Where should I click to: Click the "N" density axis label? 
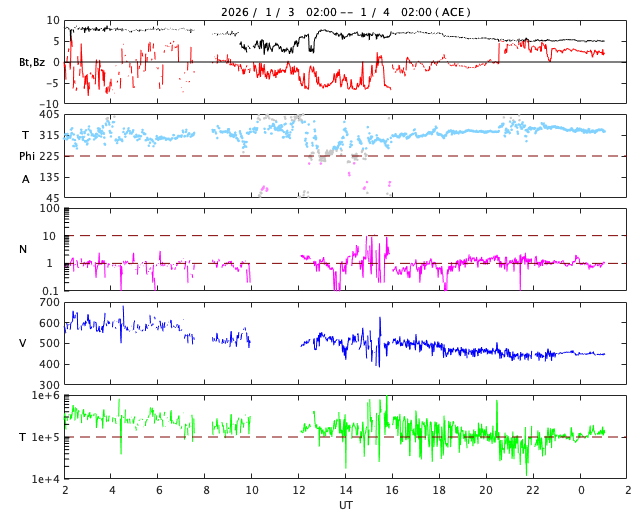click(x=23, y=249)
